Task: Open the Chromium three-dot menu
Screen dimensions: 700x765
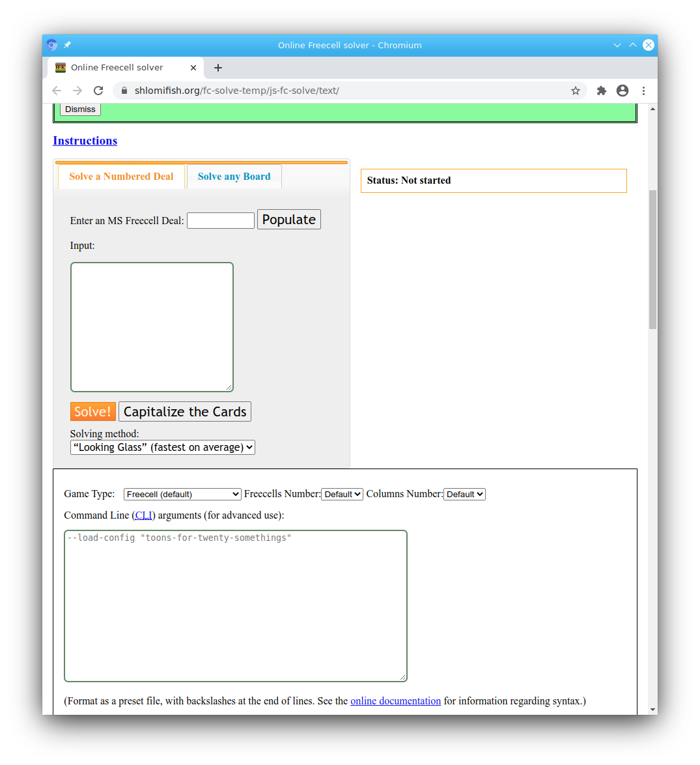Action: pyautogui.click(x=644, y=91)
